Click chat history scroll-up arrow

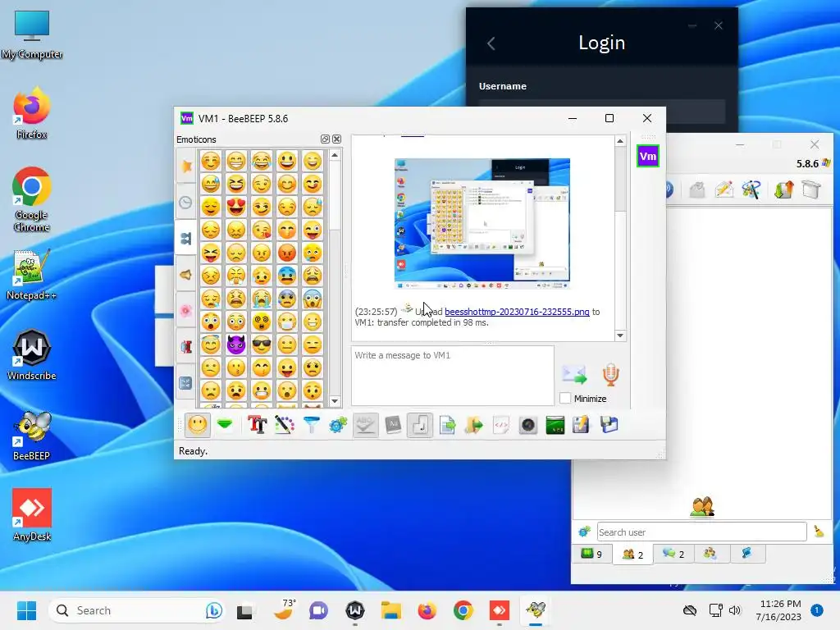[620, 141]
